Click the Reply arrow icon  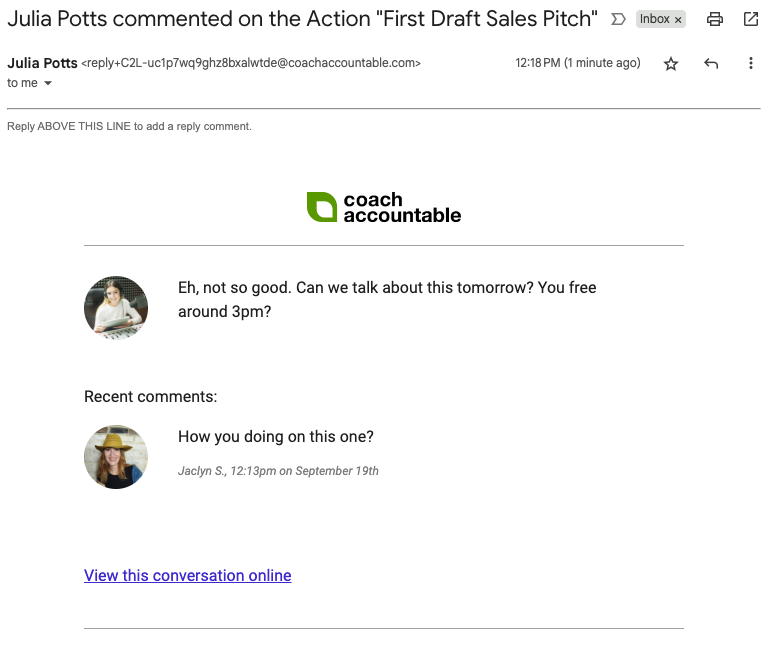pos(711,64)
